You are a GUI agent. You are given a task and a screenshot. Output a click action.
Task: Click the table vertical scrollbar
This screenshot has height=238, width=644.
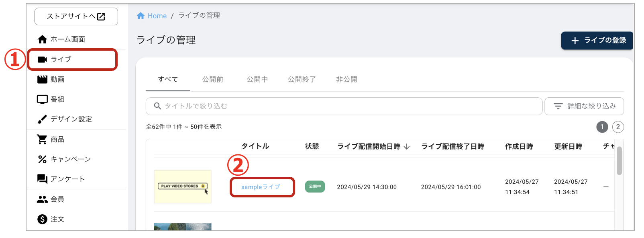tap(620, 161)
